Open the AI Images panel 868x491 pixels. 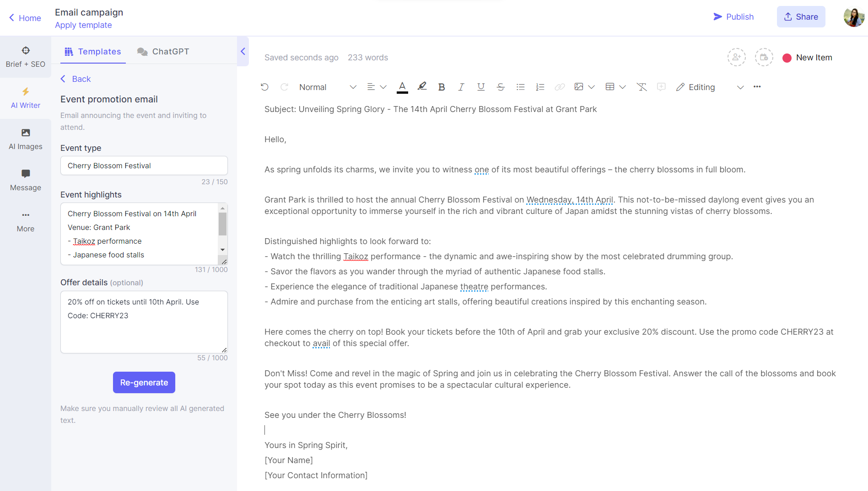[x=26, y=139]
